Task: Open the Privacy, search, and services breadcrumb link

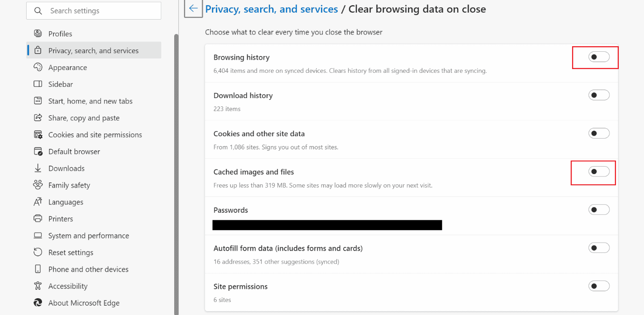Action: [x=271, y=9]
